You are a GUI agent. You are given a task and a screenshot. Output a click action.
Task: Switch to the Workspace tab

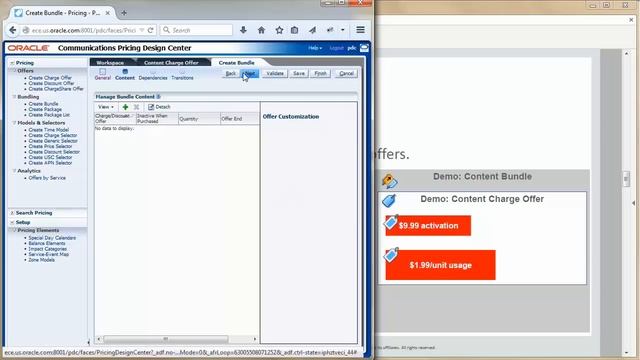pos(110,63)
